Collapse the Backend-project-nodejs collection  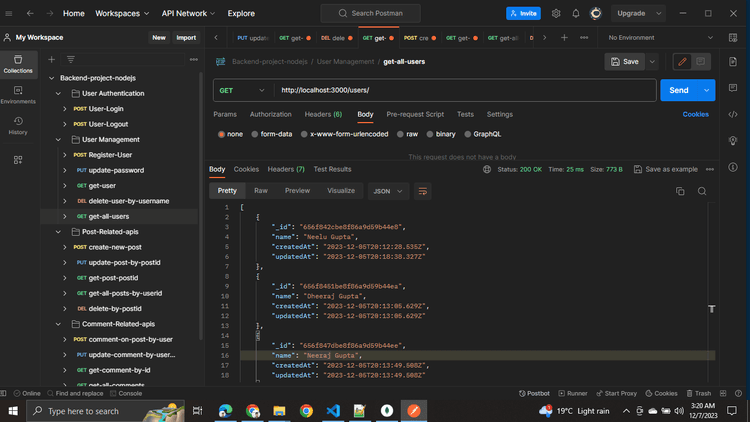[x=52, y=78]
